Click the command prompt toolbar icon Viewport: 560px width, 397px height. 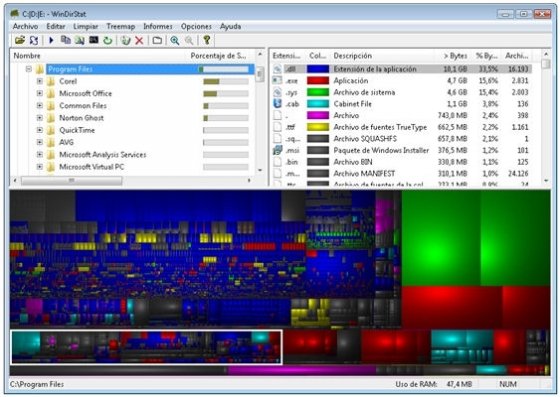pyautogui.click(x=94, y=40)
